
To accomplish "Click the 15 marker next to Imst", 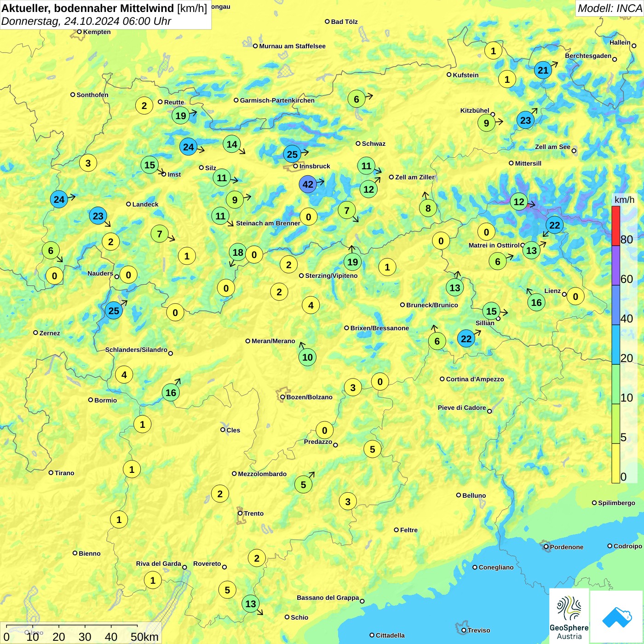I will (149, 165).
